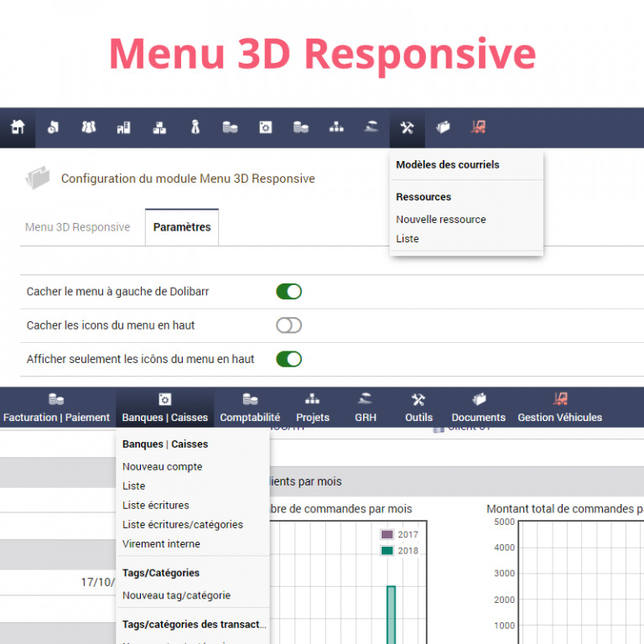The image size is (644, 644).
Task: Open 'Documents' in lower menu bar
Action: [479, 408]
